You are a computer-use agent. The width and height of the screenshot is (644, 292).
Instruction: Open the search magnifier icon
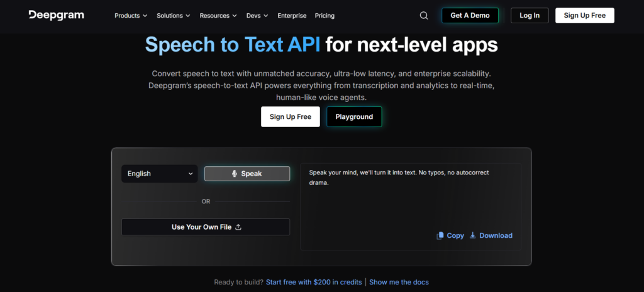click(x=424, y=16)
